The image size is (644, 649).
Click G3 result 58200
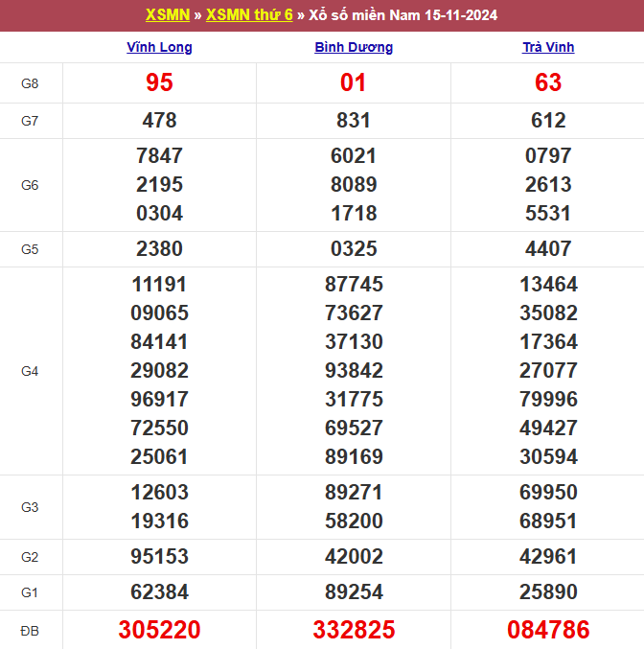coord(354,522)
